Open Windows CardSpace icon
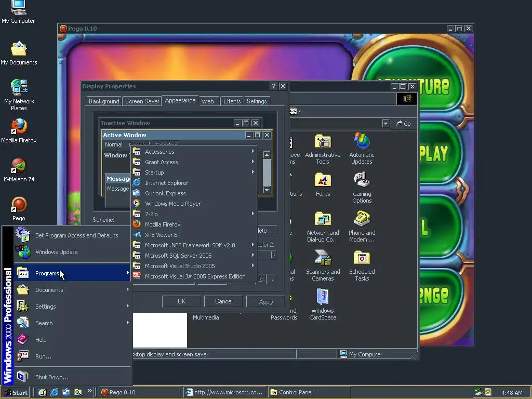The width and height of the screenshot is (532, 399). coord(323,304)
